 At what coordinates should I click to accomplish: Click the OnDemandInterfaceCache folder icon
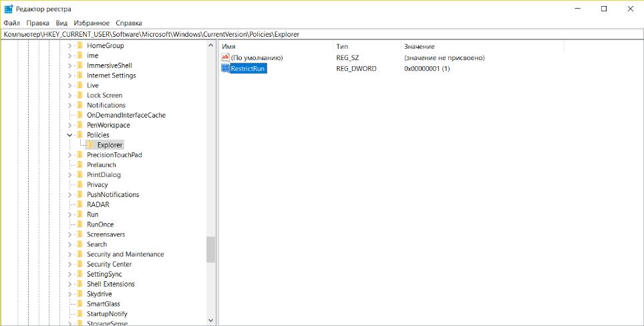click(x=79, y=115)
